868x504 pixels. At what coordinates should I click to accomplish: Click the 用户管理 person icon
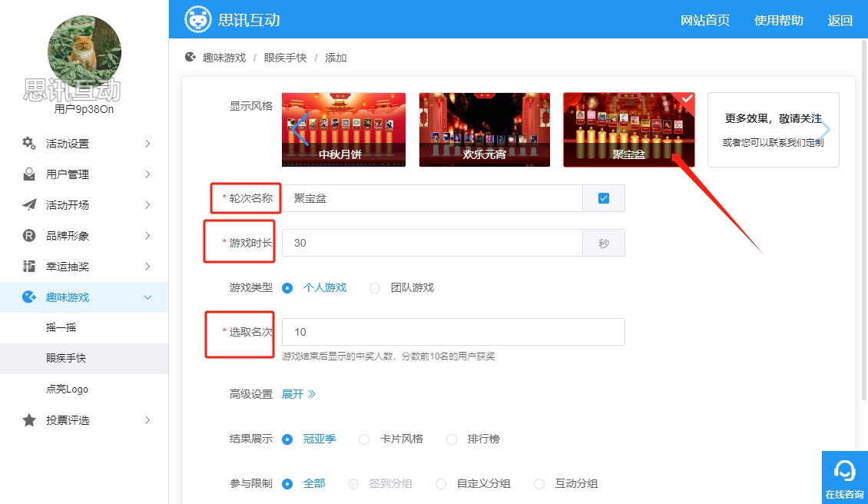[x=29, y=174]
